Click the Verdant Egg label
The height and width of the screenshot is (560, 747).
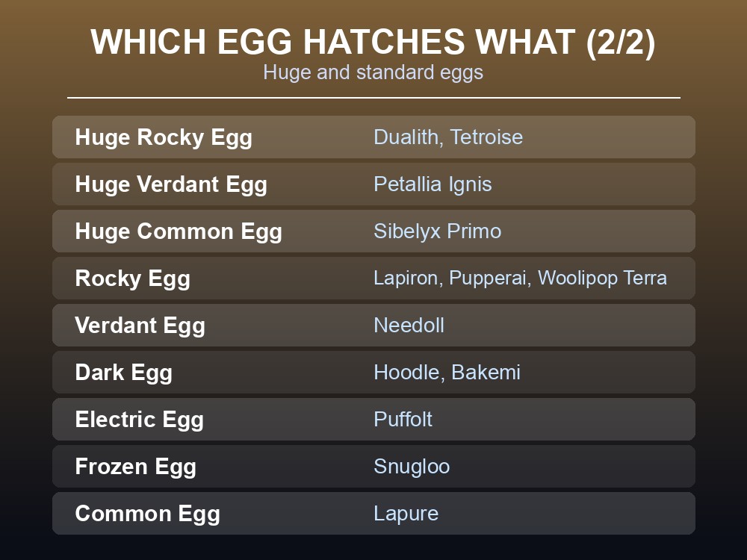[140, 326]
